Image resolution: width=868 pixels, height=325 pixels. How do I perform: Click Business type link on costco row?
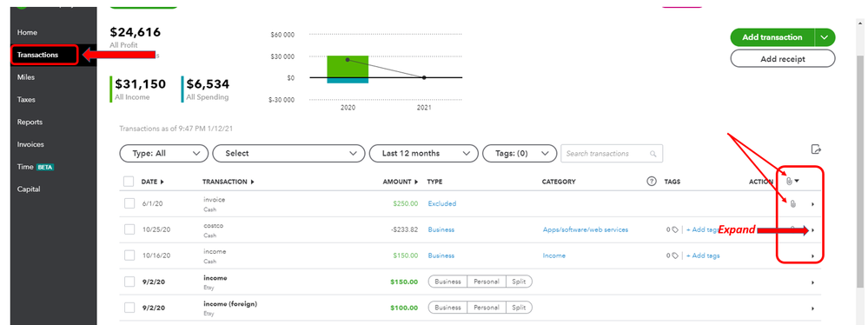click(441, 229)
